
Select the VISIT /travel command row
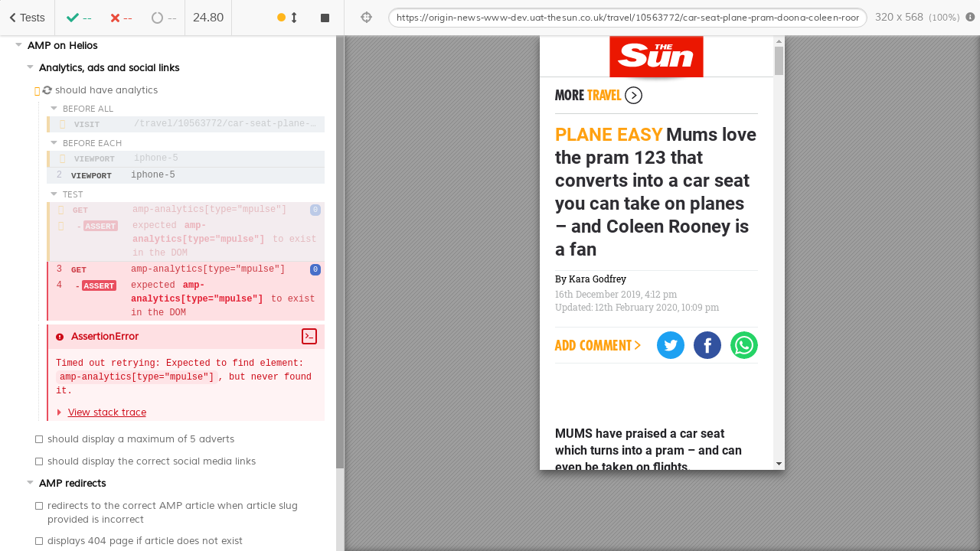pyautogui.click(x=186, y=124)
